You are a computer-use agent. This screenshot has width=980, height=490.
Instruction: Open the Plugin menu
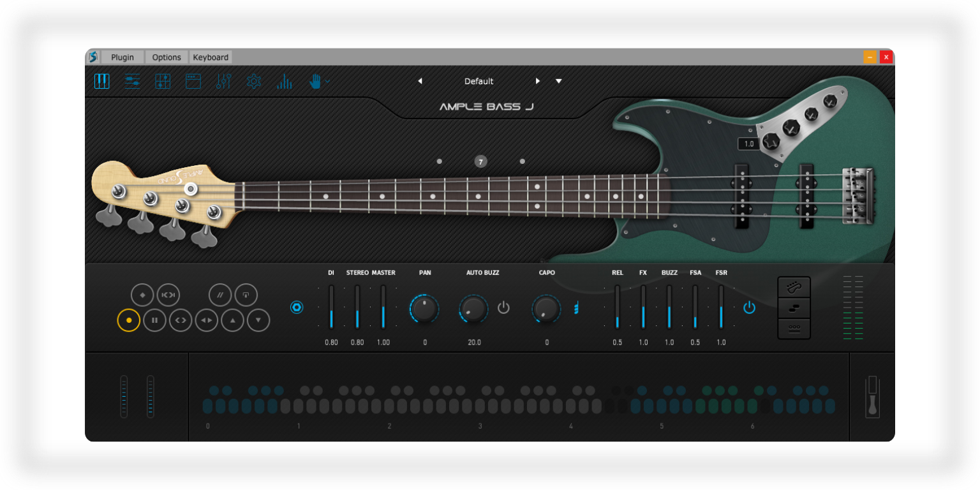tap(122, 57)
